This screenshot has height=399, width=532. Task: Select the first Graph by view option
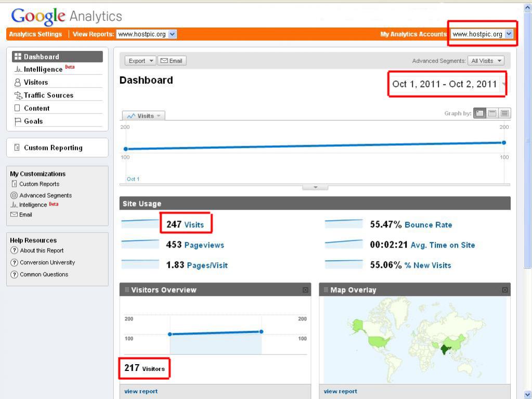(480, 113)
